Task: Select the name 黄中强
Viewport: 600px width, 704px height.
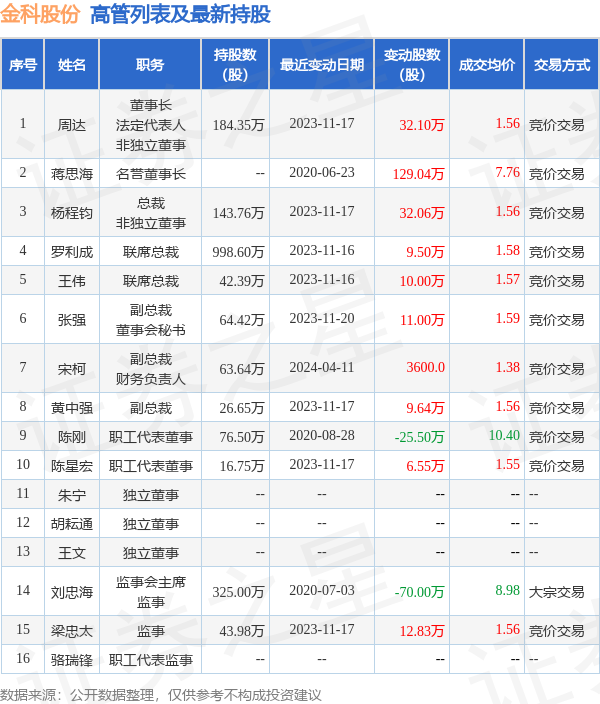Action: (72, 408)
